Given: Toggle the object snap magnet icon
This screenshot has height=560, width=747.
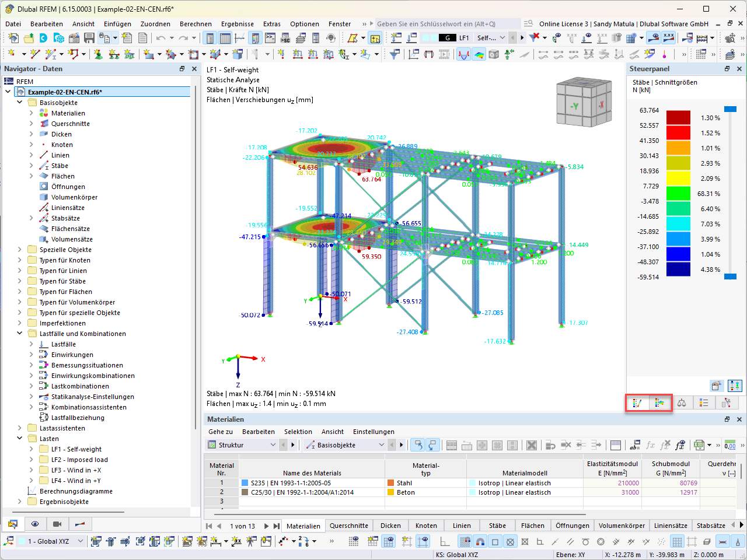Looking at the screenshot, I should coord(480,541).
